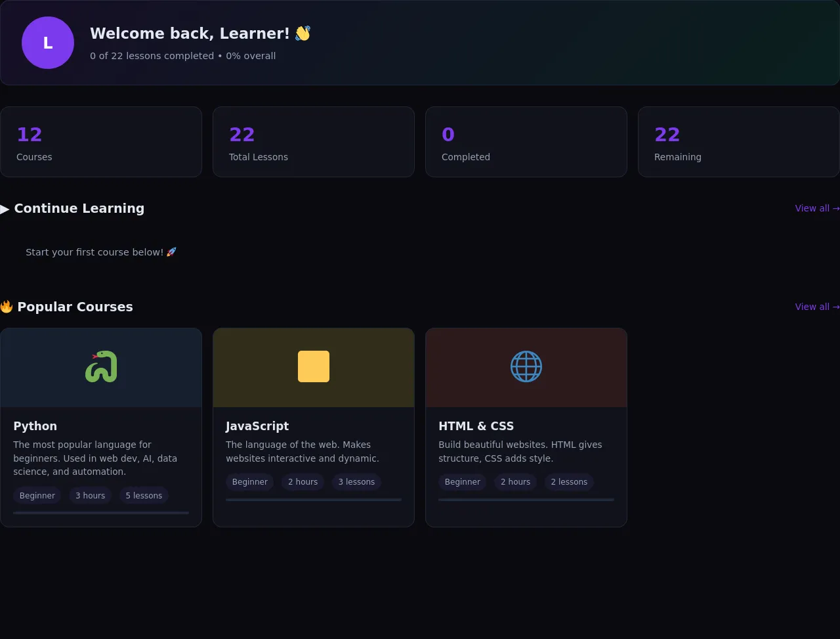Click the HTML & CSS description text
The width and height of the screenshot is (840, 639).
pyautogui.click(x=520, y=452)
